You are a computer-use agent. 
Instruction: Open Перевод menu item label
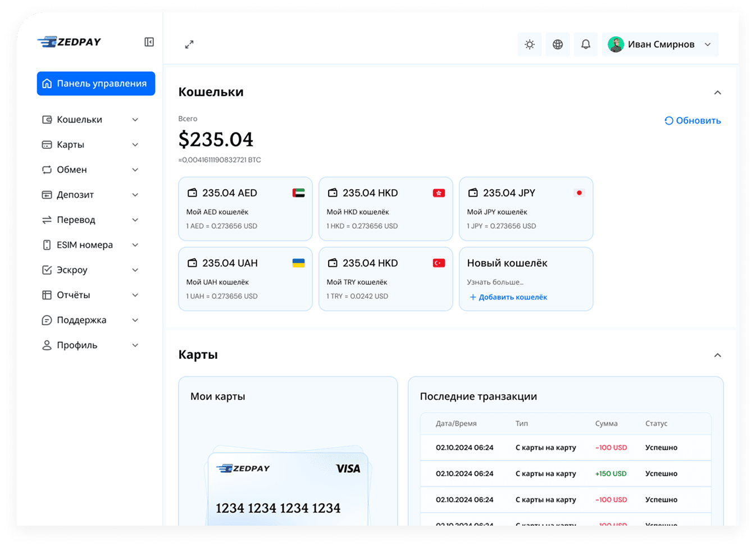(x=76, y=220)
